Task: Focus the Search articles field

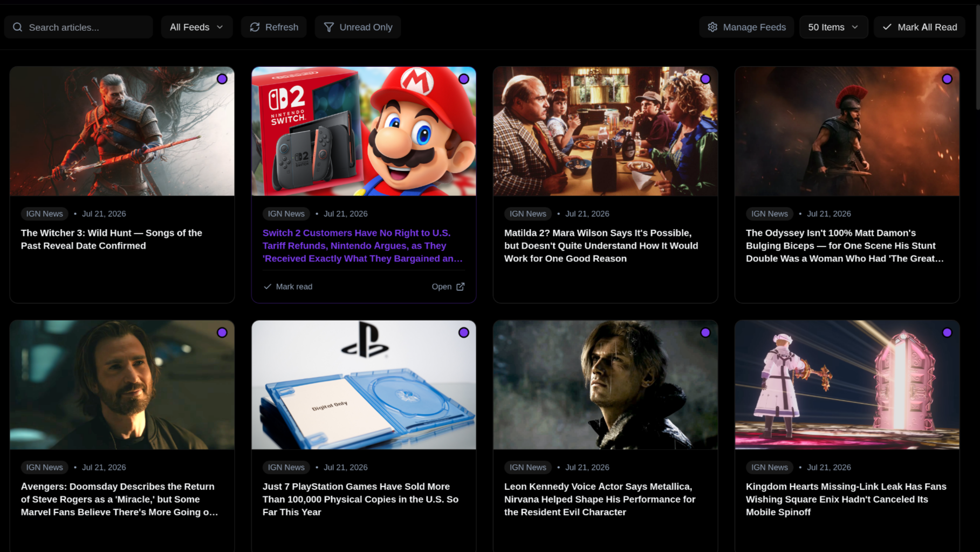Action: pyautogui.click(x=78, y=27)
